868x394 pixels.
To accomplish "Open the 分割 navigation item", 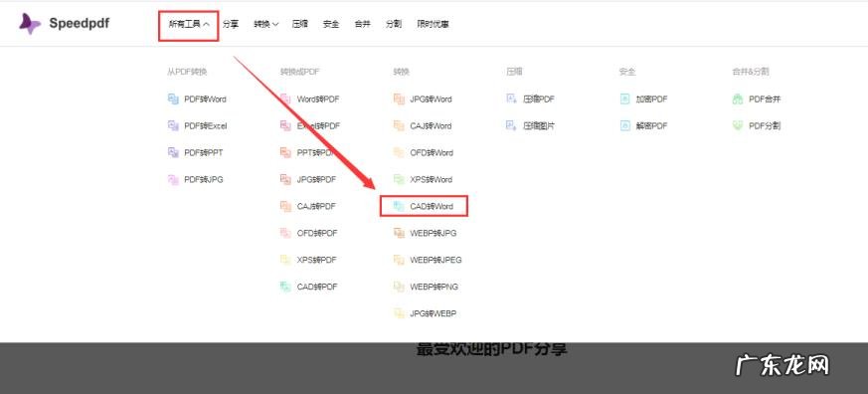I will pyautogui.click(x=394, y=25).
